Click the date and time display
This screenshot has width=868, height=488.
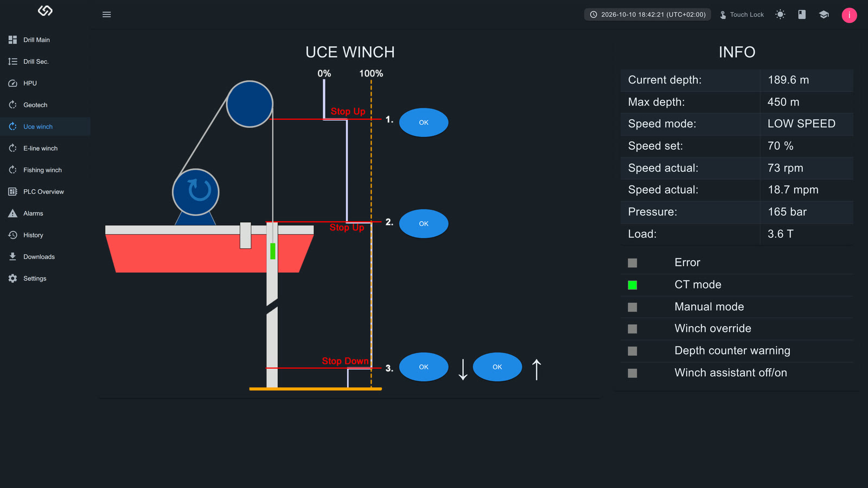(x=647, y=15)
